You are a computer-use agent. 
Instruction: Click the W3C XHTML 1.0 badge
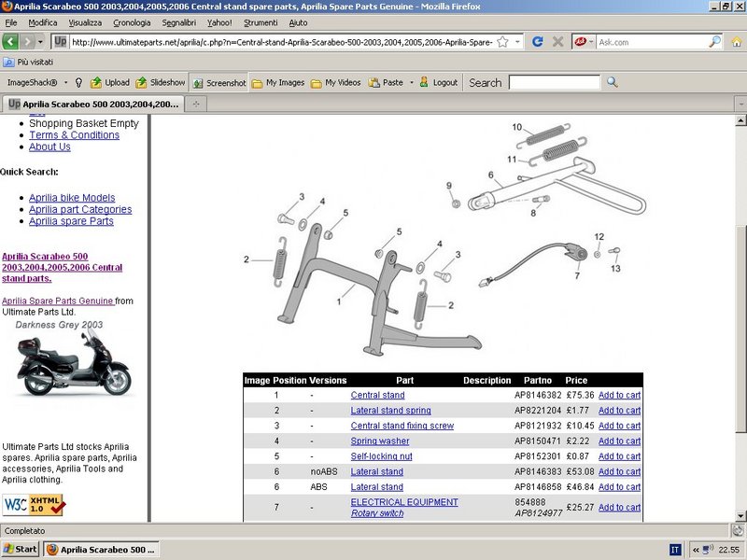34,505
